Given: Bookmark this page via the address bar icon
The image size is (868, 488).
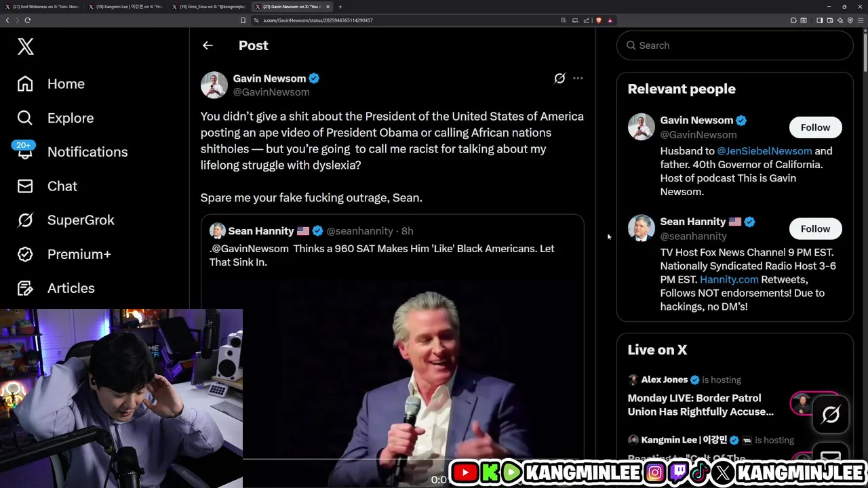Looking at the screenshot, I should 243,20.
